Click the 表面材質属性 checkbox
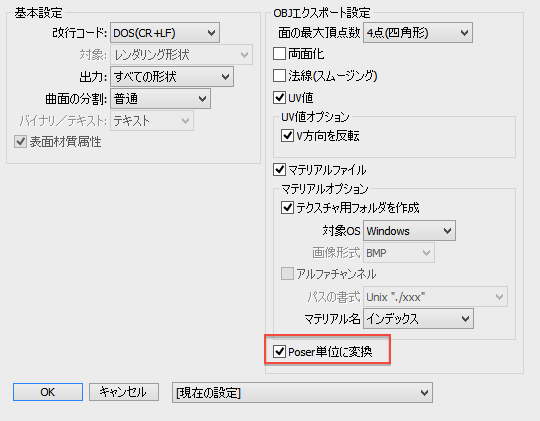 click(x=20, y=142)
